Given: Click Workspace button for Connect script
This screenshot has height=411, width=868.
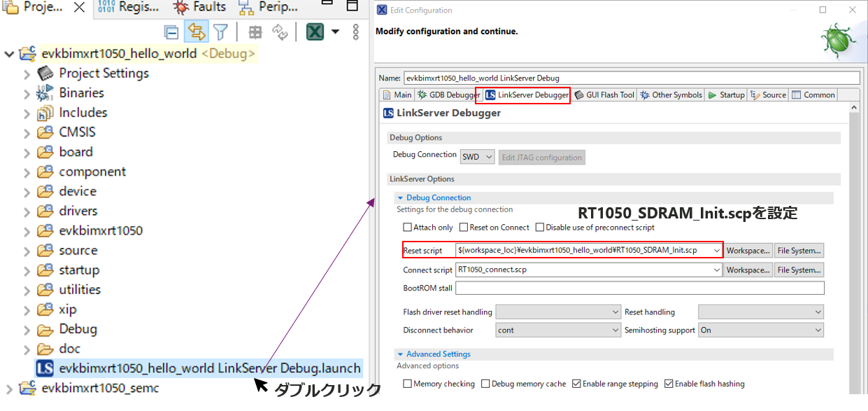Looking at the screenshot, I should coord(748,270).
